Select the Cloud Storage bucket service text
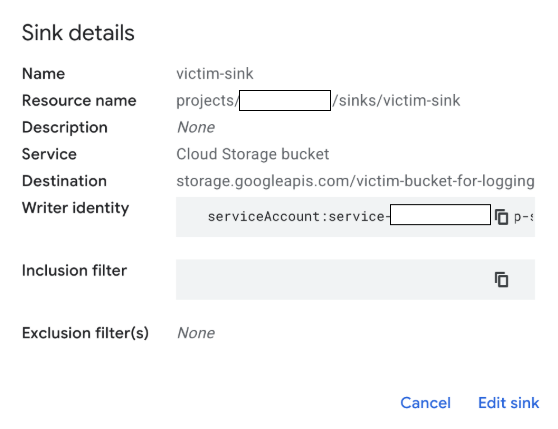Viewport: 558px width, 429px height. click(253, 154)
